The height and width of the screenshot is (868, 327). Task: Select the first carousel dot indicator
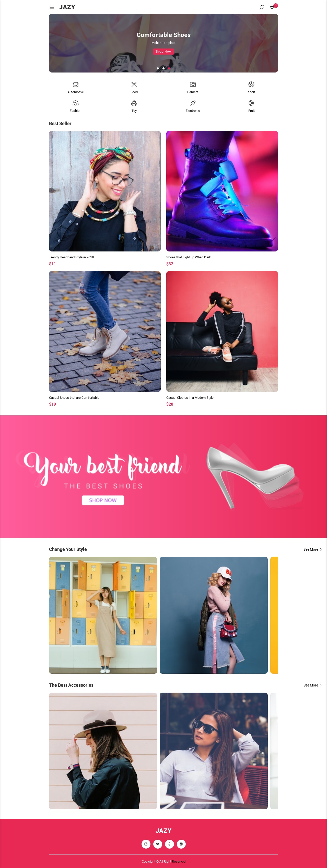(x=158, y=68)
